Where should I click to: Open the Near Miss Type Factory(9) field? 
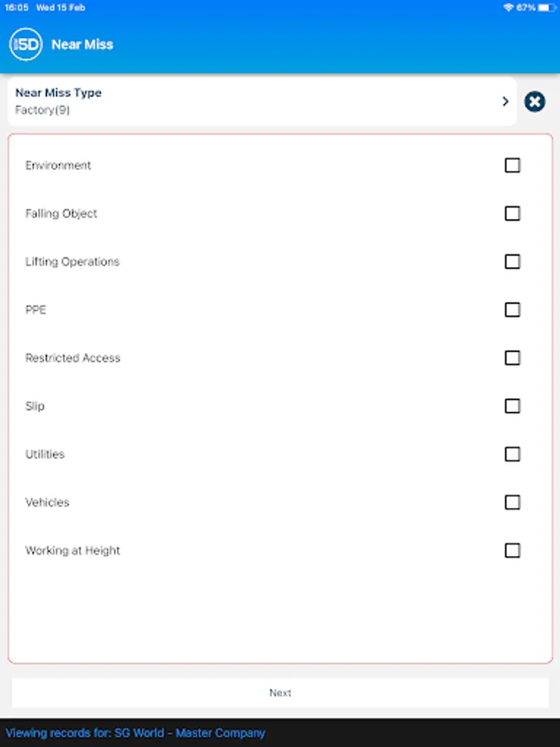(x=249, y=101)
